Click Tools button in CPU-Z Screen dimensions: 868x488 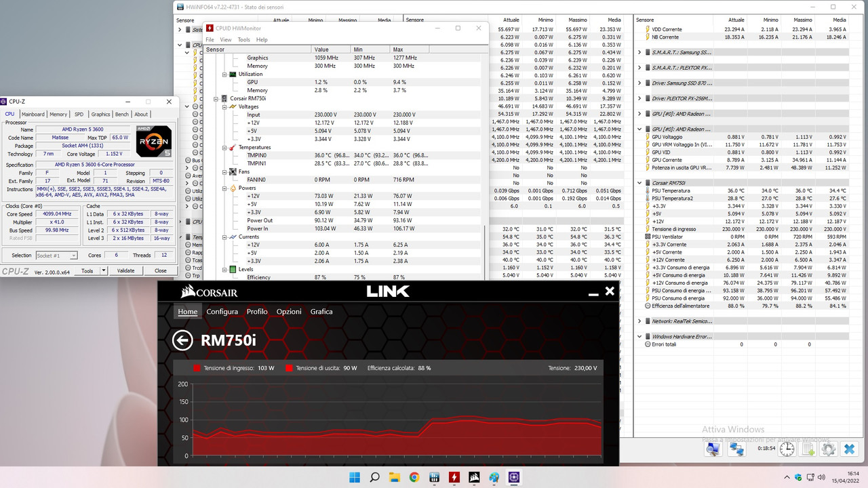tap(87, 270)
